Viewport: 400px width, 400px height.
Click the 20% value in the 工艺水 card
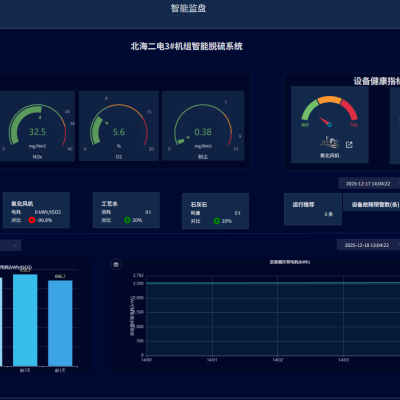pyautogui.click(x=137, y=220)
